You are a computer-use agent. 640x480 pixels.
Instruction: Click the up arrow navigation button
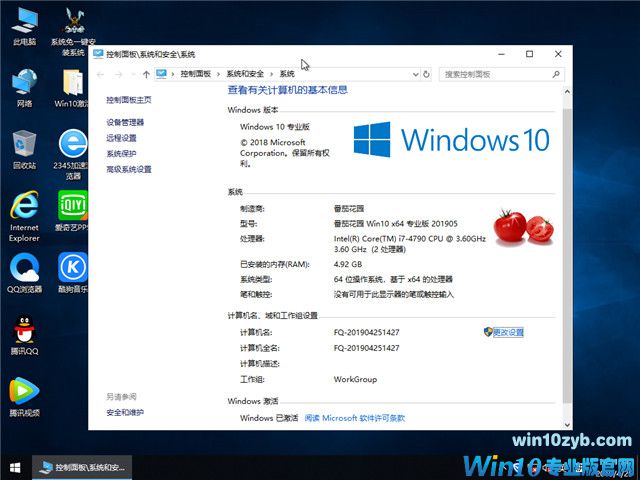pyautogui.click(x=146, y=74)
